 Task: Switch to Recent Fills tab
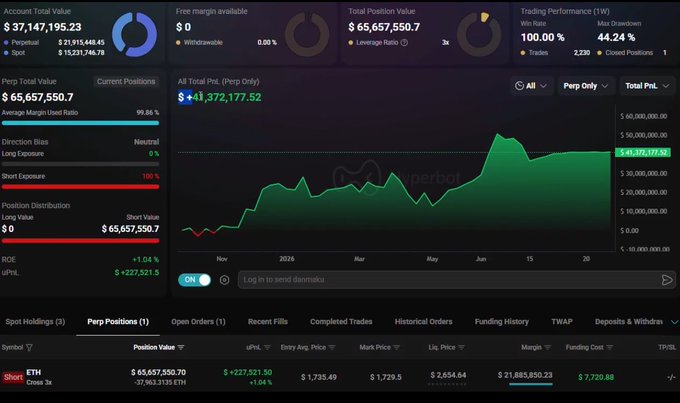pos(268,321)
